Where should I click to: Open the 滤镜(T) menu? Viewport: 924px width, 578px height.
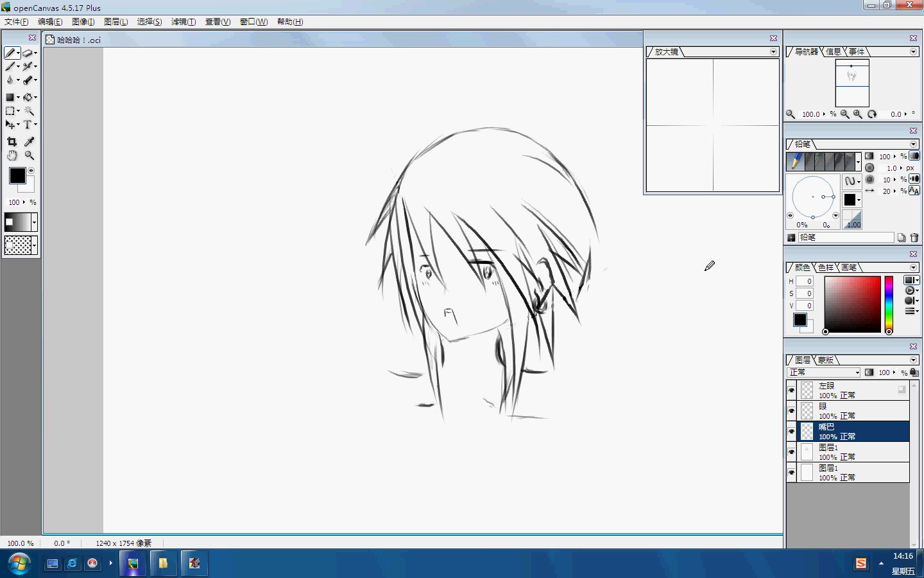[184, 21]
